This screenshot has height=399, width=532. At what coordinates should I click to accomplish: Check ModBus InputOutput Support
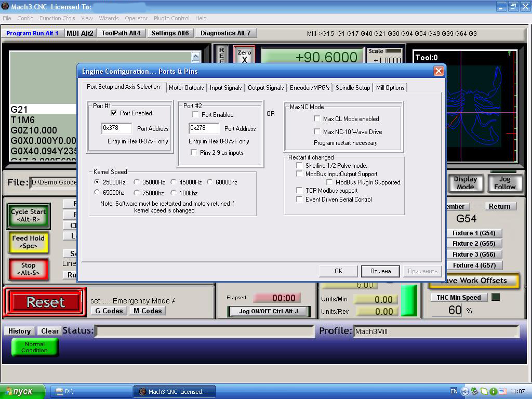(299, 174)
